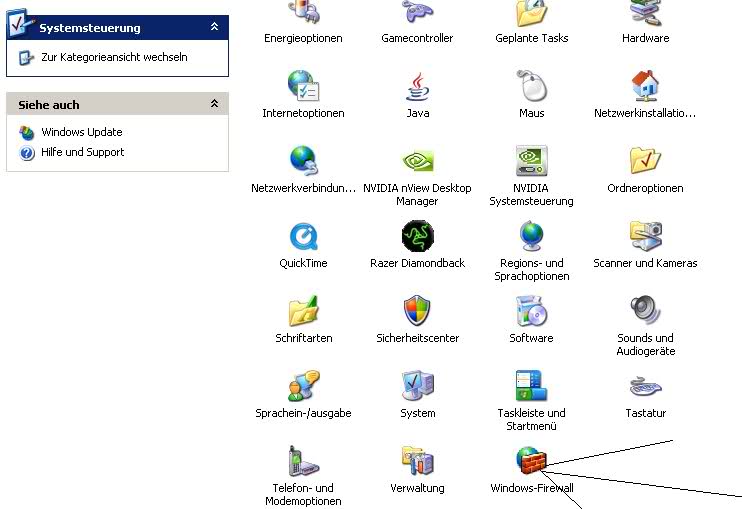
Task: Open the Verwaltung icon
Action: [x=417, y=461]
